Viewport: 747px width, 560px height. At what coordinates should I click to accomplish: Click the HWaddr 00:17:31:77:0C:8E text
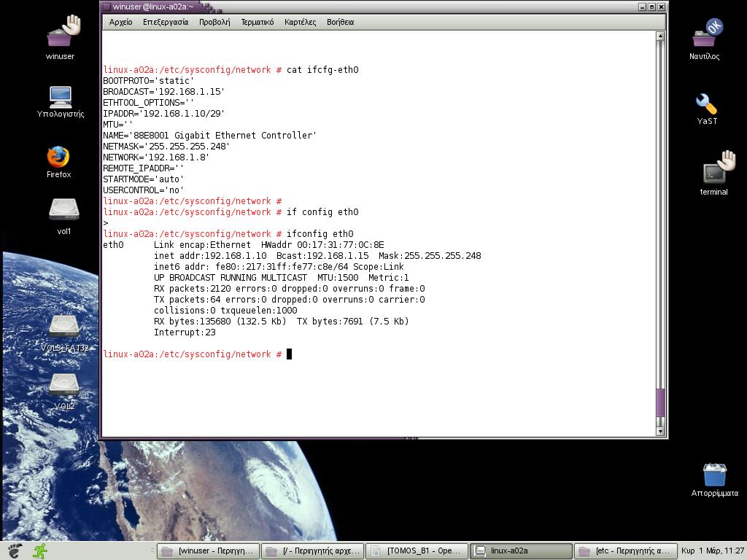[322, 245]
